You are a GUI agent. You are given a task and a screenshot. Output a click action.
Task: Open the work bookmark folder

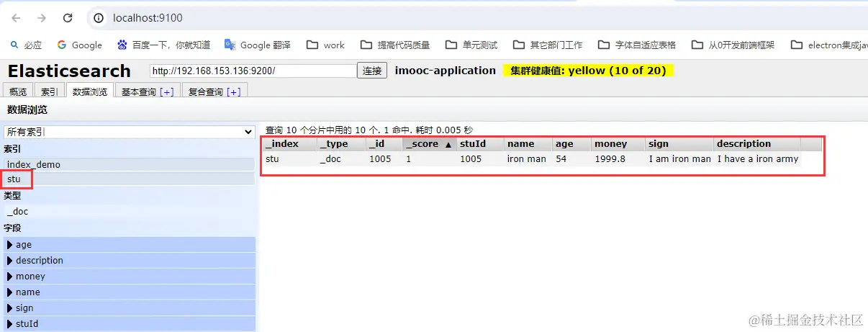pyautogui.click(x=325, y=45)
